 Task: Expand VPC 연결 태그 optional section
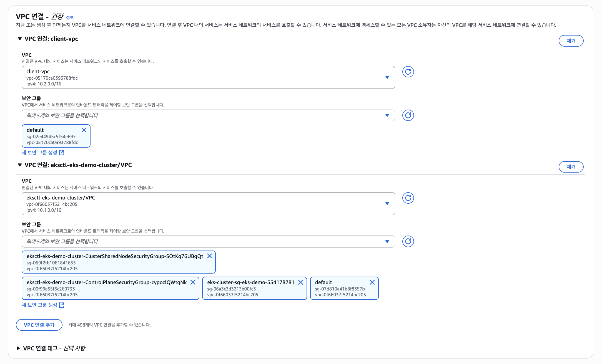click(x=18, y=348)
